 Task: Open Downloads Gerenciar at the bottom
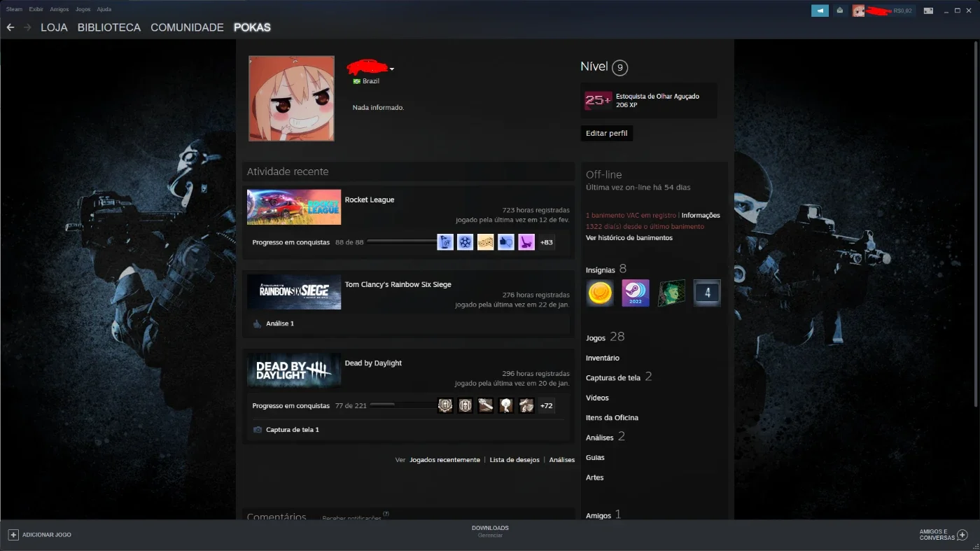(x=490, y=531)
